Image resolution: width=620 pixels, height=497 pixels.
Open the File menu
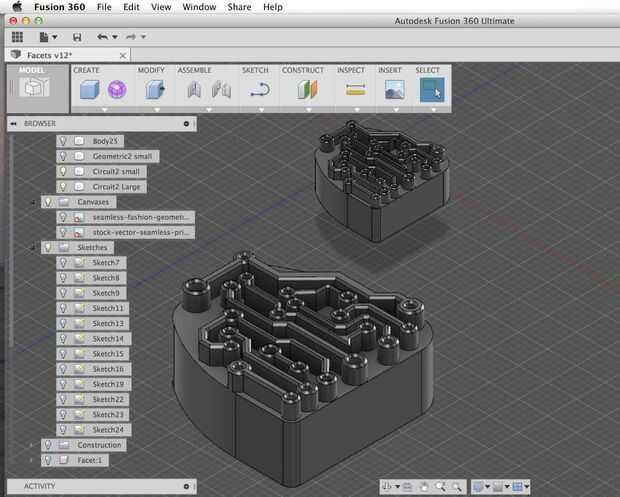[104, 7]
